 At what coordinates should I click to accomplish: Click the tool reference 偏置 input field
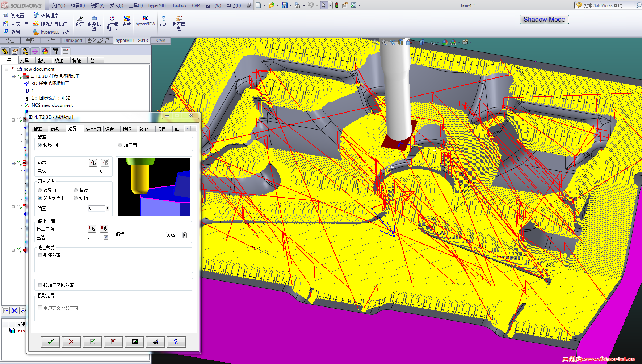point(97,208)
